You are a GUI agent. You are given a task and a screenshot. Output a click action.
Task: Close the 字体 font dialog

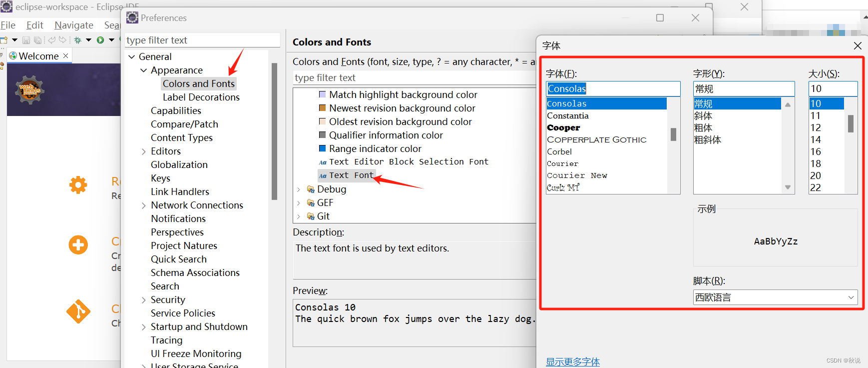click(x=858, y=45)
